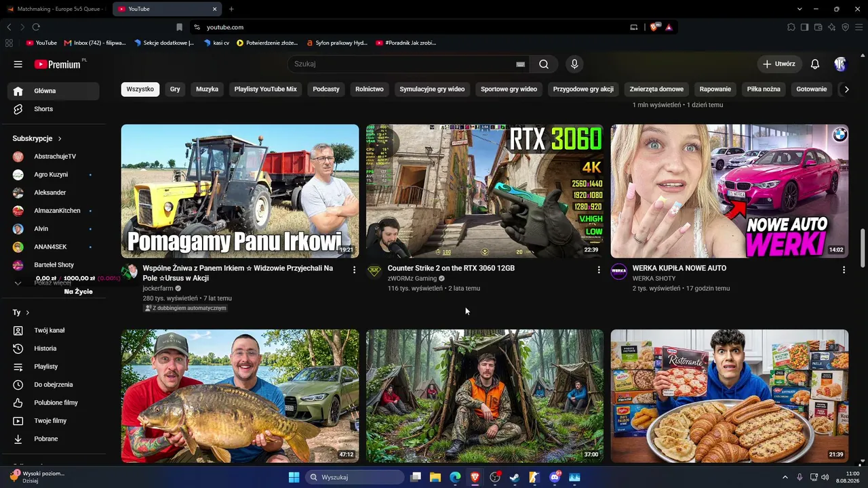Open Playlisty in the sidebar

[54, 367]
